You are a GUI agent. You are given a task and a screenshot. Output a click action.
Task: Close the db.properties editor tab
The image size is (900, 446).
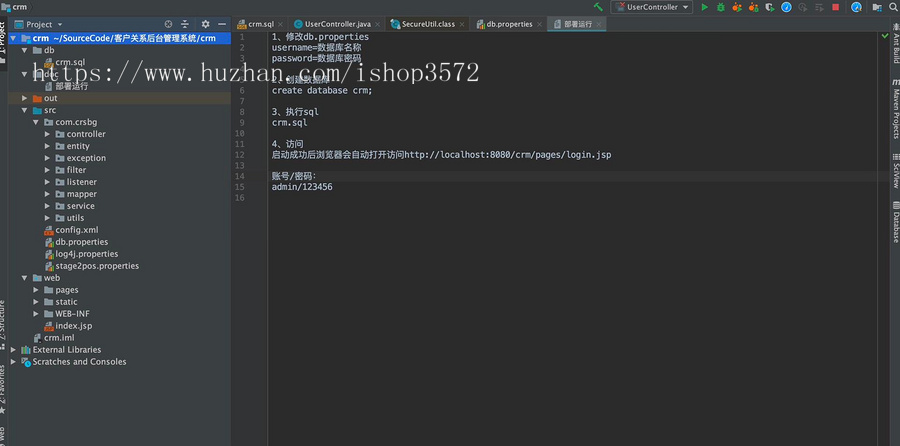tap(539, 25)
